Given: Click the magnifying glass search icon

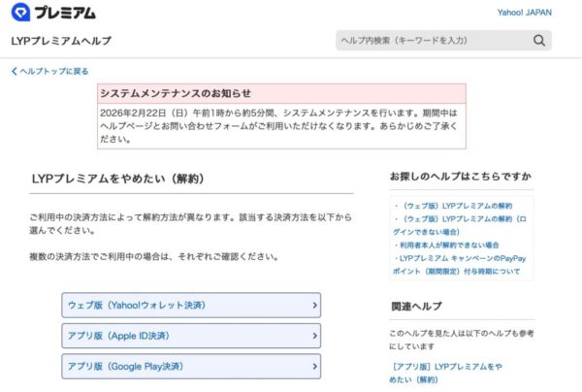Looking at the screenshot, I should click(539, 41).
